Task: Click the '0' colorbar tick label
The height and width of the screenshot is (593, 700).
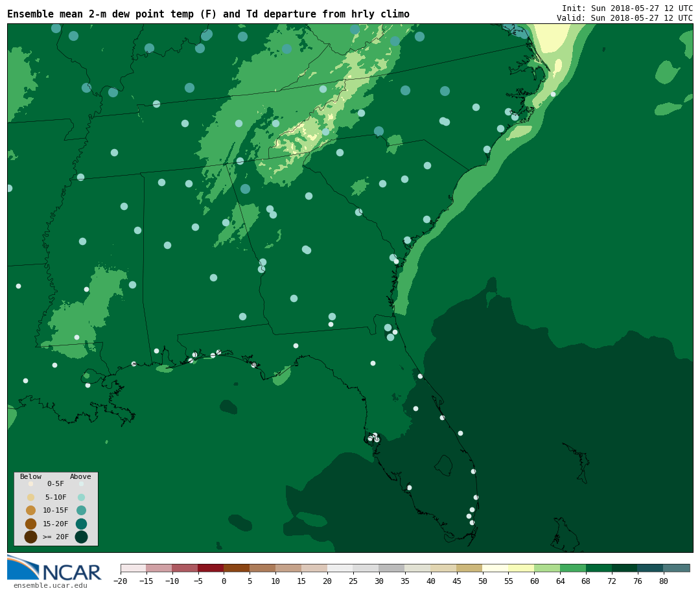Action: (x=224, y=581)
